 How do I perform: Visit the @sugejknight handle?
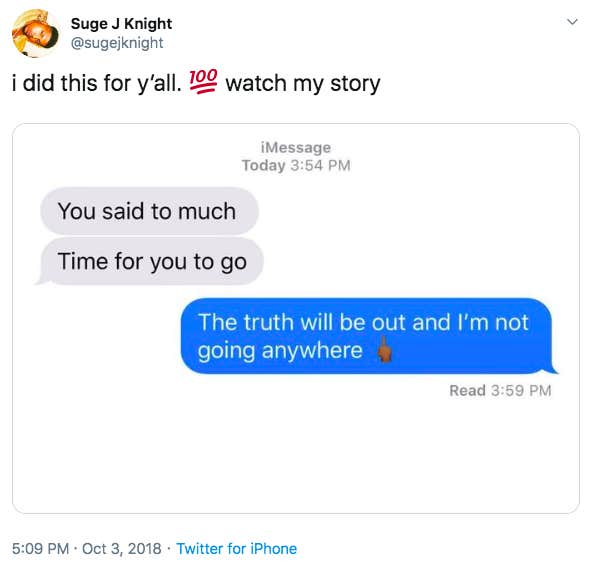point(117,43)
